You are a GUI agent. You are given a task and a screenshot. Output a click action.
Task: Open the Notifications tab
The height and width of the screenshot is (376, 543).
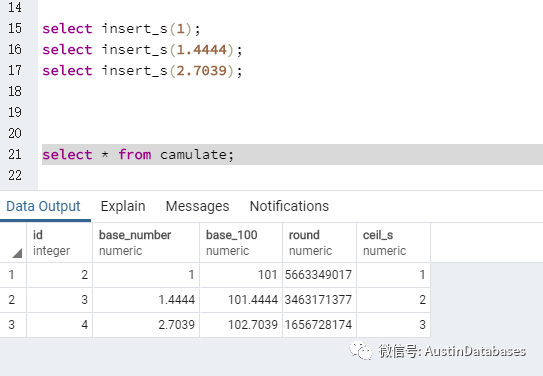click(x=289, y=206)
